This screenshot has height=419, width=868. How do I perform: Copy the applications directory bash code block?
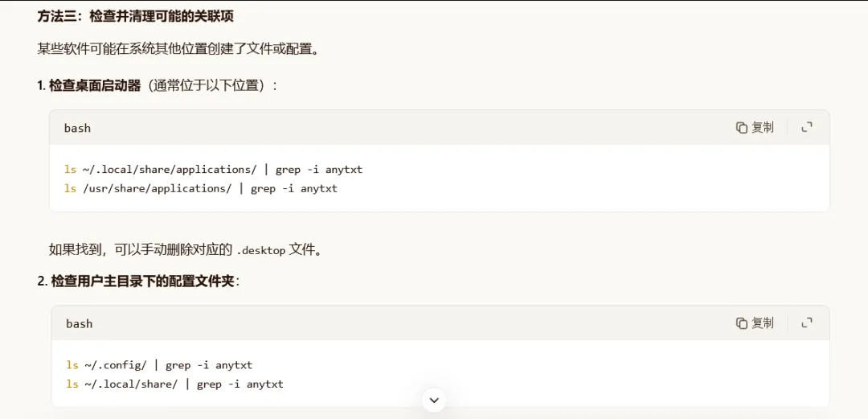(x=755, y=128)
